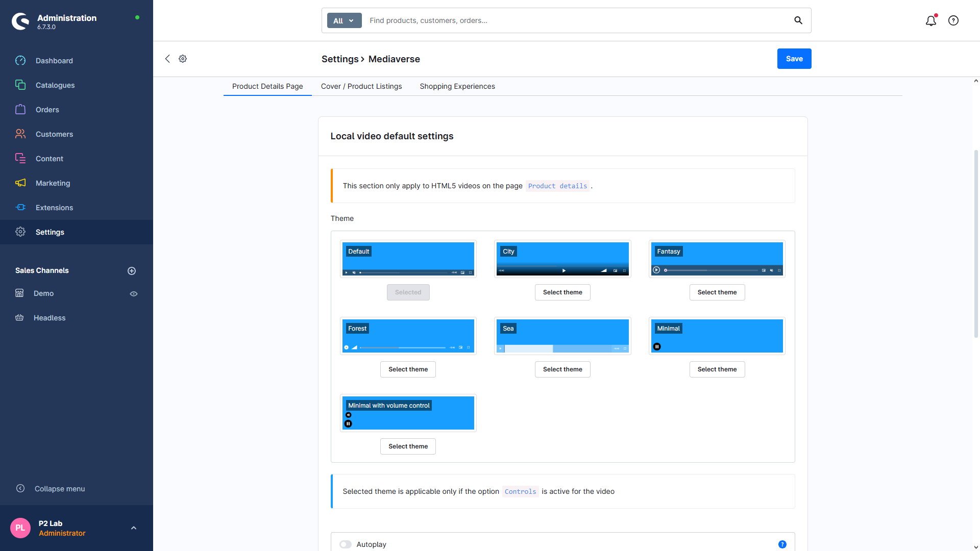Click the Shopware logo icon
The image size is (980, 551).
[20, 21]
